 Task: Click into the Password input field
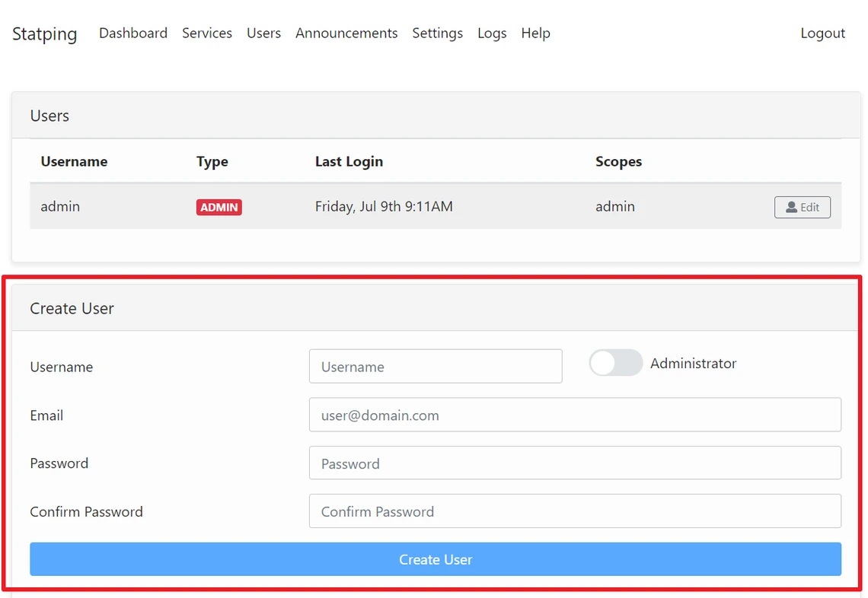click(575, 463)
